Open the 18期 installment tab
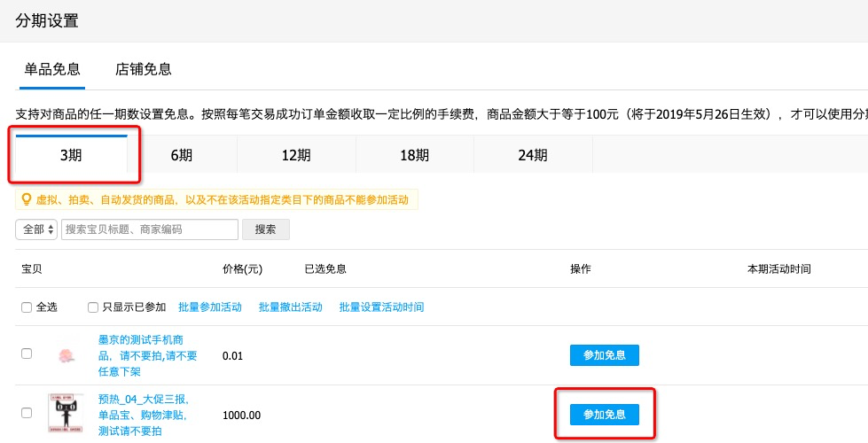Screen dimensions: 868x443 (414, 155)
